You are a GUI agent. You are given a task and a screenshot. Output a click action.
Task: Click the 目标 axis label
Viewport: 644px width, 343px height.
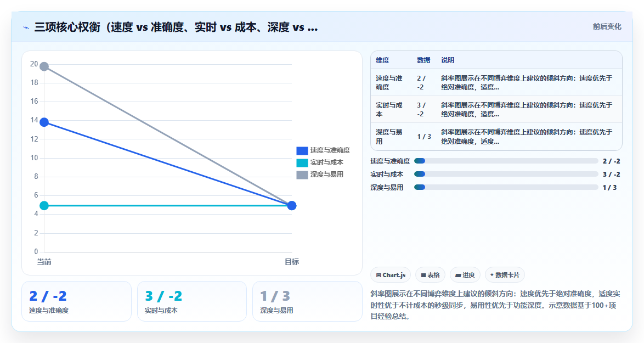[292, 262]
